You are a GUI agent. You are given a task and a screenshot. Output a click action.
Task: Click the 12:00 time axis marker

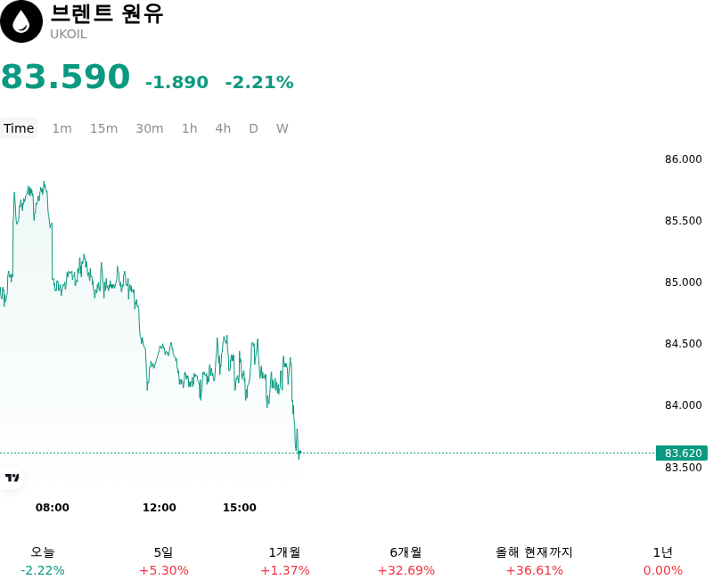160,508
